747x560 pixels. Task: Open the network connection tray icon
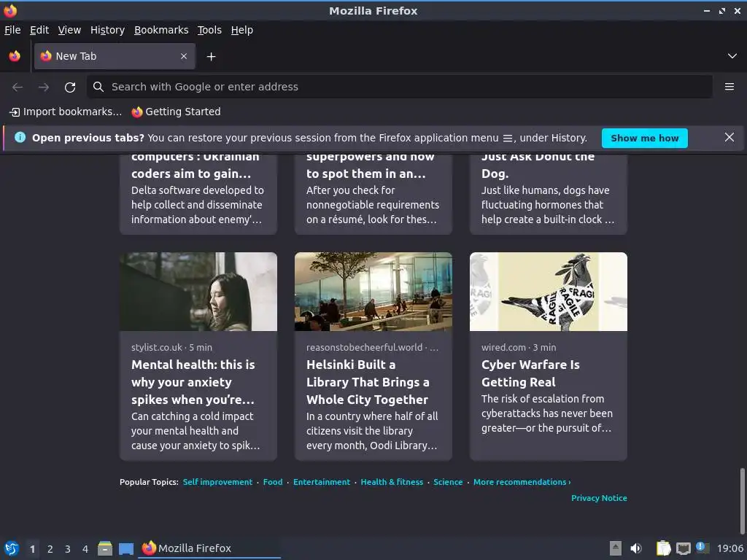tap(683, 548)
